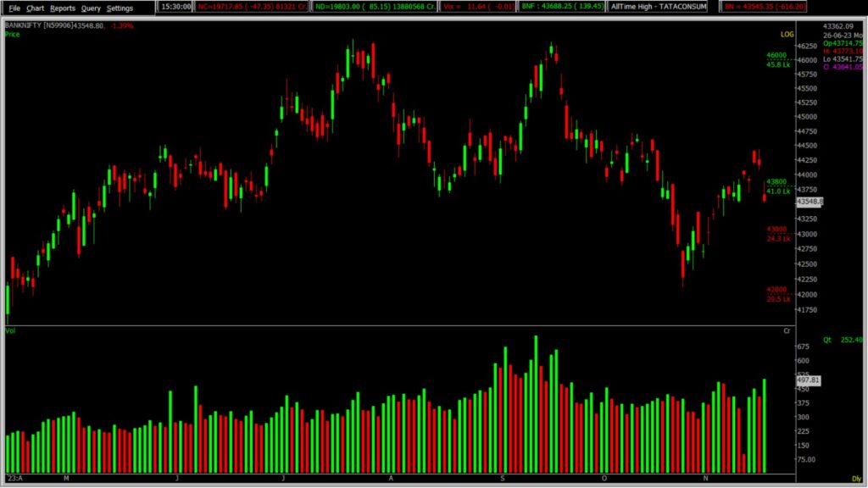Click the Cl 43641.05 close value
Screen dimensions: 868x488
(x=843, y=67)
